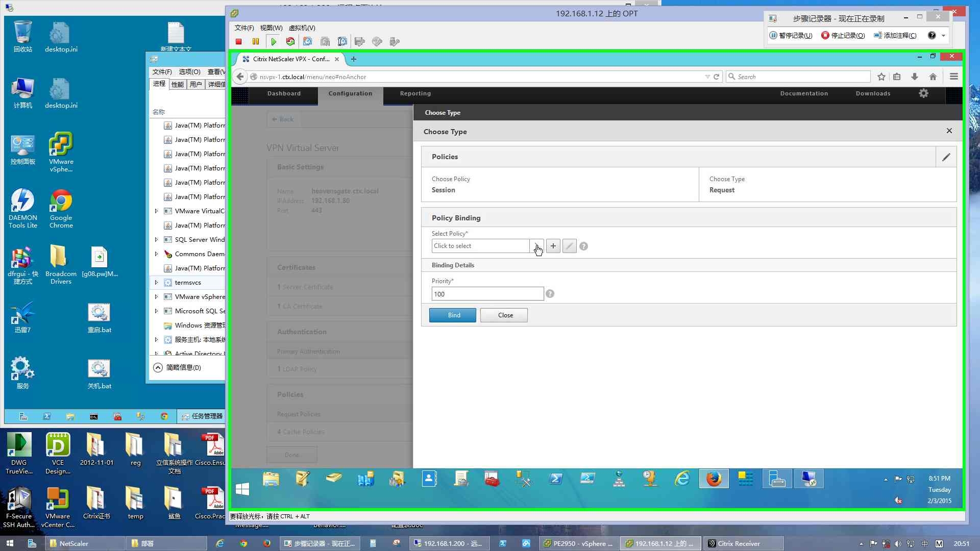Open the Select Policy dropdown arrow
Image resolution: width=980 pixels, height=551 pixels.
click(x=536, y=246)
